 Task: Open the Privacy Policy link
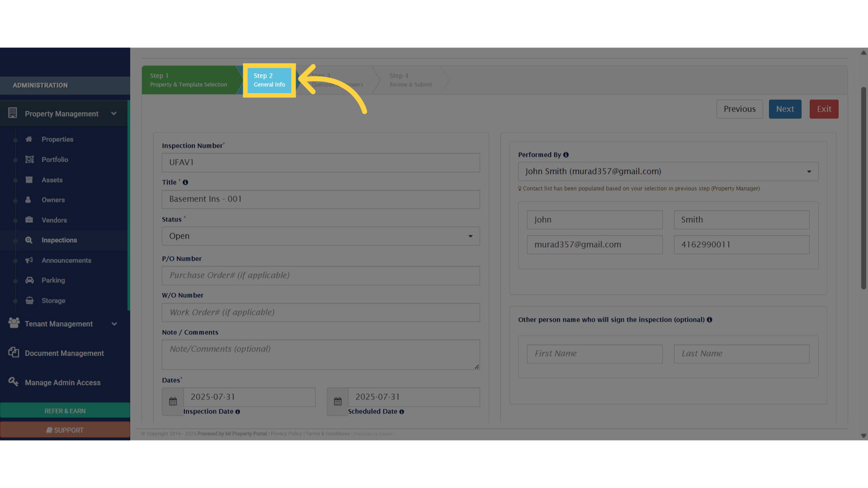click(286, 434)
